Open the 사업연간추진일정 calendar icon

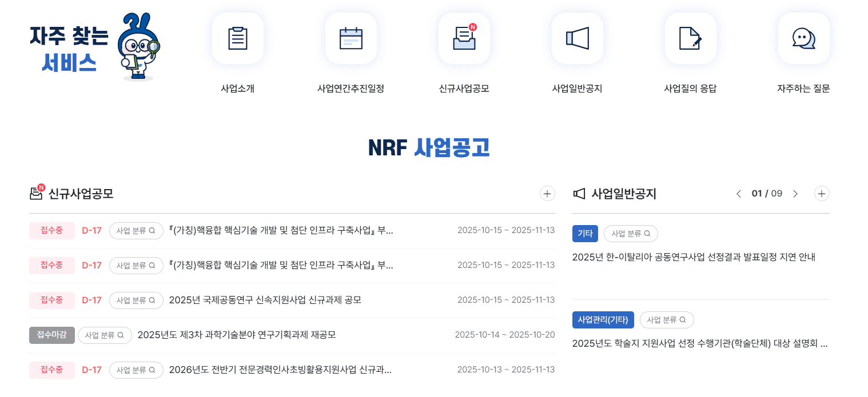click(351, 38)
